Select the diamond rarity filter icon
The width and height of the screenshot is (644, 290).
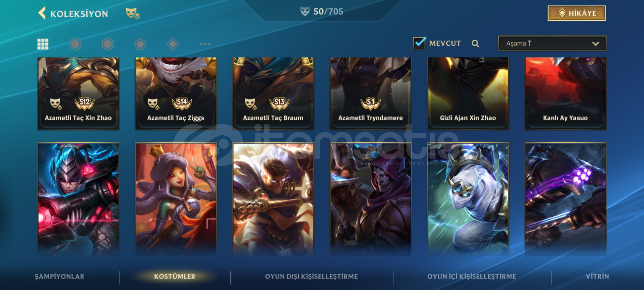173,44
